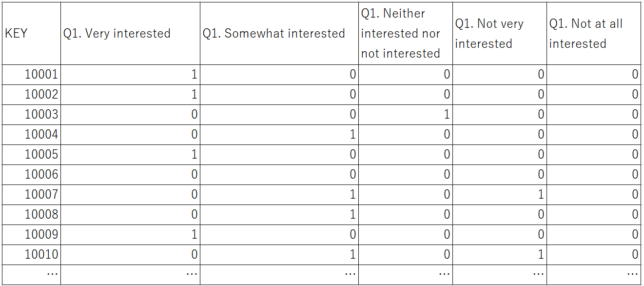The image size is (644, 286).
Task: Select 'Q1. Neither interested nor not interested' header
Action: (x=405, y=34)
